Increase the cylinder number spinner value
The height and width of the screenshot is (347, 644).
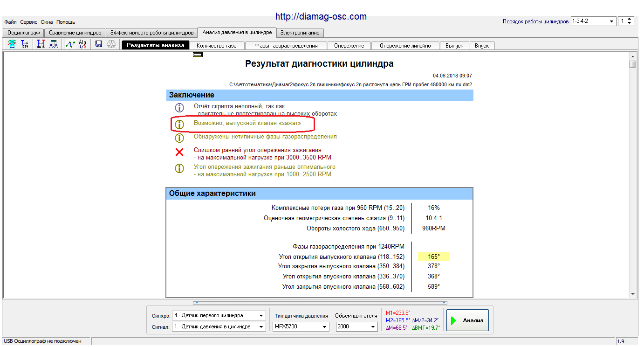[x=630, y=19]
